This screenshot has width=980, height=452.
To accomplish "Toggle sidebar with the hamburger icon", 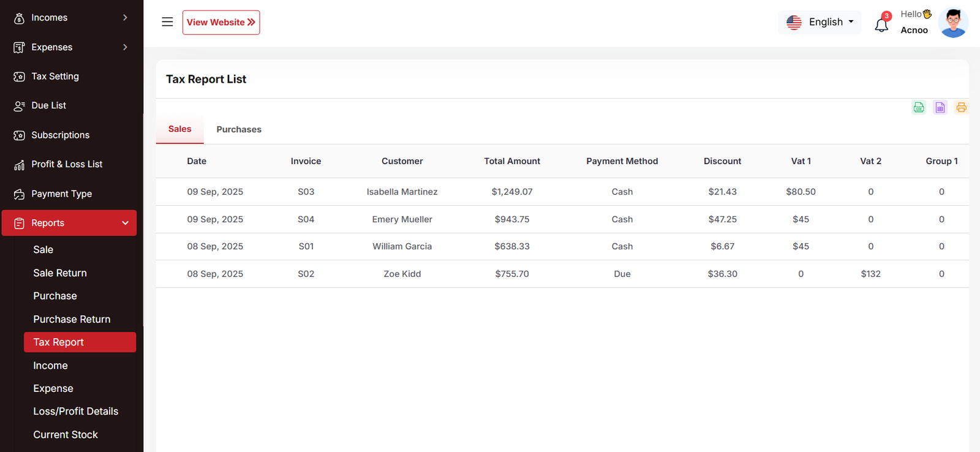I will [x=167, y=22].
